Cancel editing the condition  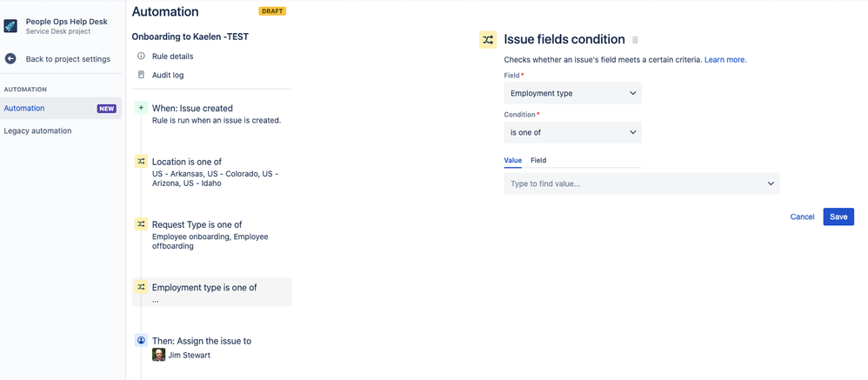802,217
